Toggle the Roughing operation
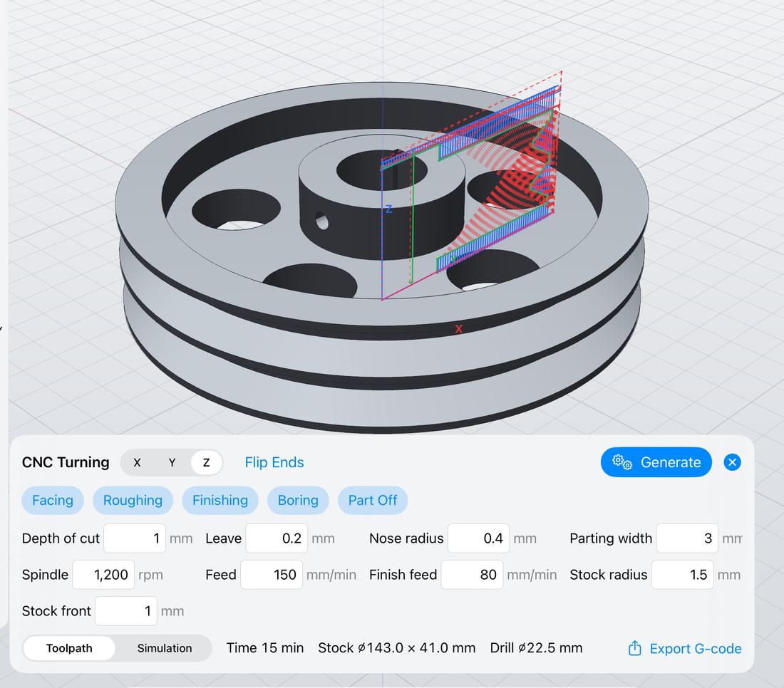 [x=133, y=500]
